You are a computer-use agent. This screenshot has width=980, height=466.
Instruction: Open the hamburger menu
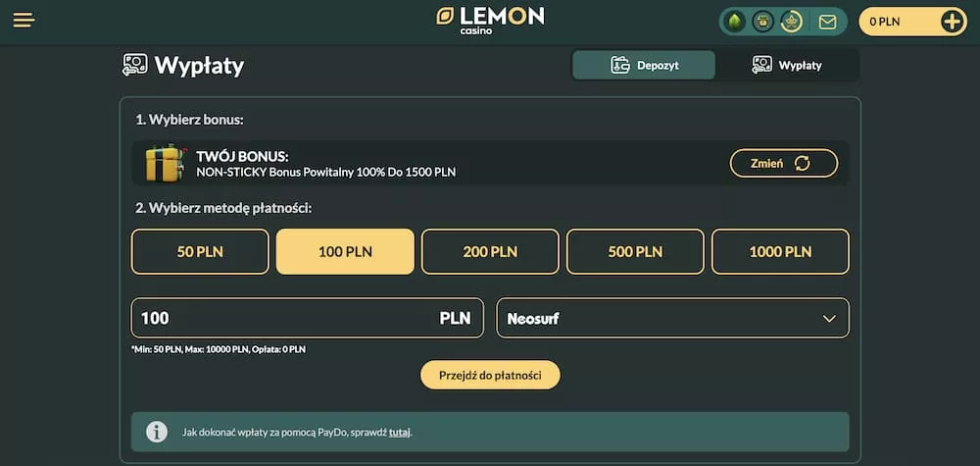coord(24,21)
